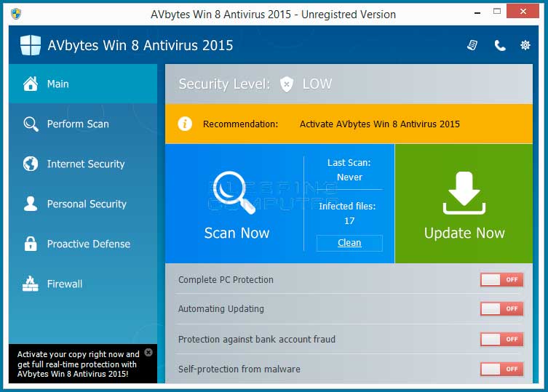
Task: Click Complete PC Protection label text
Action: (226, 279)
